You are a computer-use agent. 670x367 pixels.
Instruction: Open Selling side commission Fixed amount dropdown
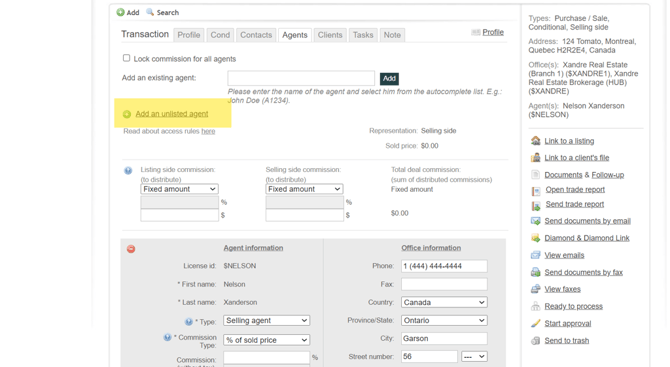click(304, 189)
